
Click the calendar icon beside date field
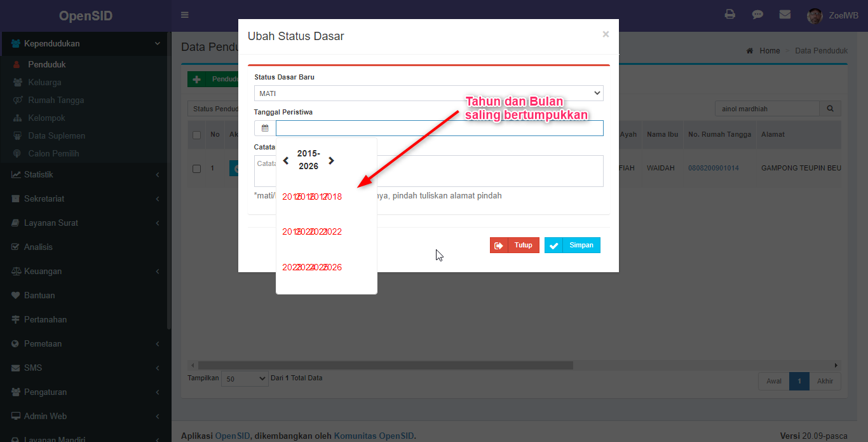(x=265, y=128)
